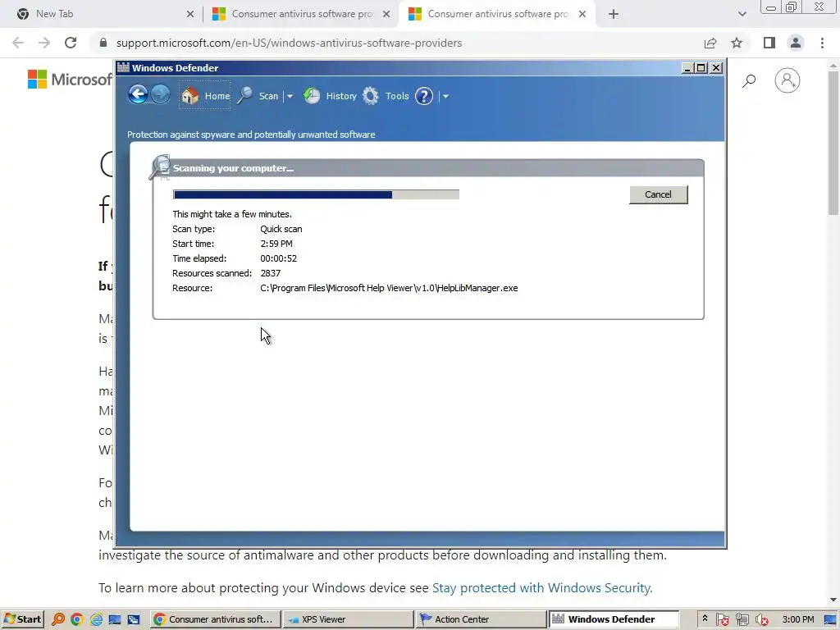Screen dimensions: 840x630
Task: Reload the Microsoft support page
Action: [71, 43]
